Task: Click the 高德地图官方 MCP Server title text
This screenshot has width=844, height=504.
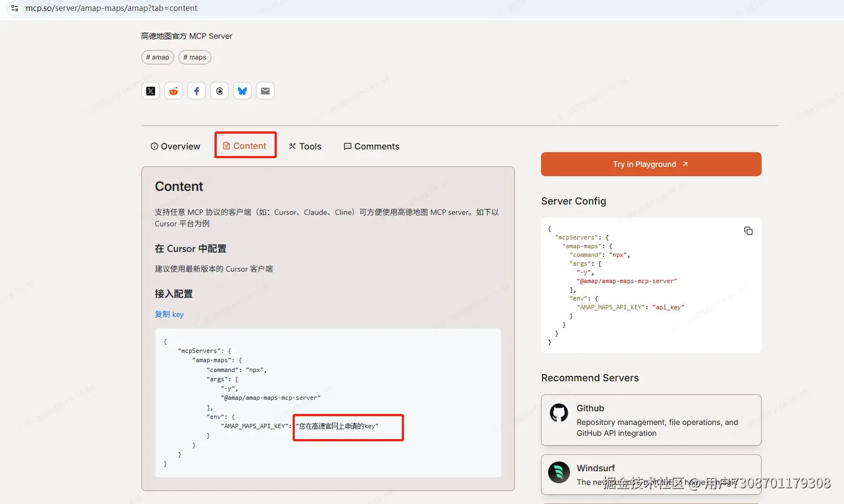Action: [x=187, y=36]
